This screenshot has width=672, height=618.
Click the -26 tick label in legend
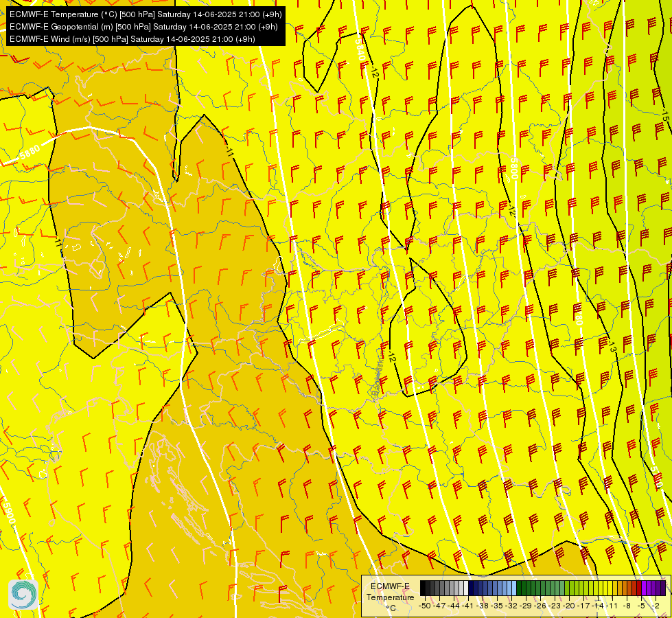[541, 606]
